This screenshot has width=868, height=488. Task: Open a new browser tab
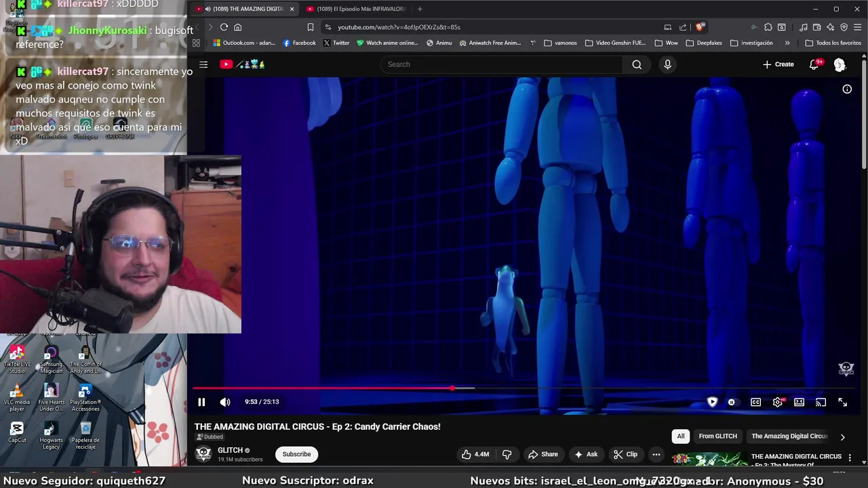[420, 9]
